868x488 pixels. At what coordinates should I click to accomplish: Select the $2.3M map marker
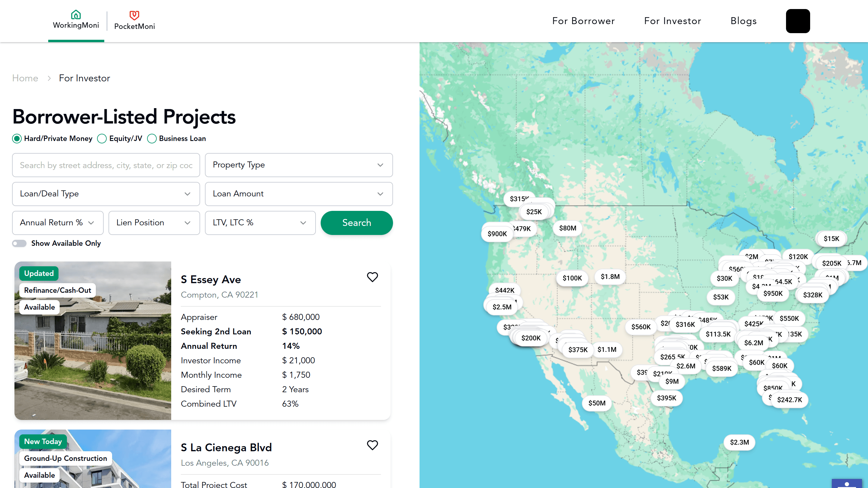coord(739,442)
